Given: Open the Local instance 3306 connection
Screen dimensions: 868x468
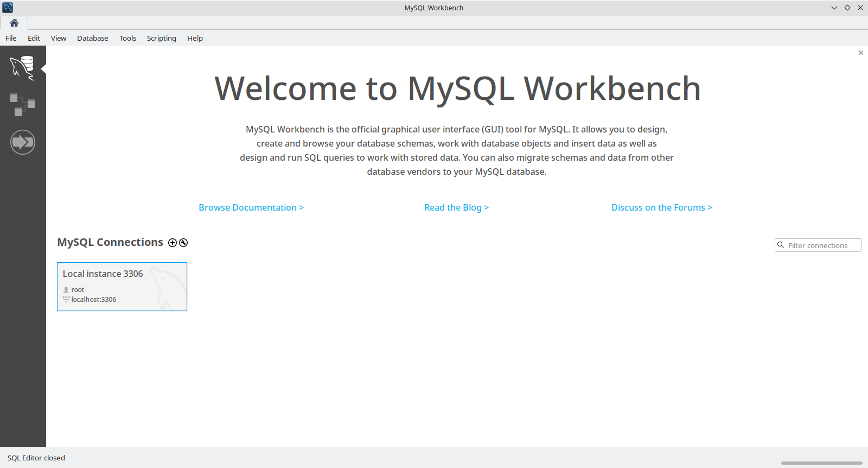Looking at the screenshot, I should (122, 287).
